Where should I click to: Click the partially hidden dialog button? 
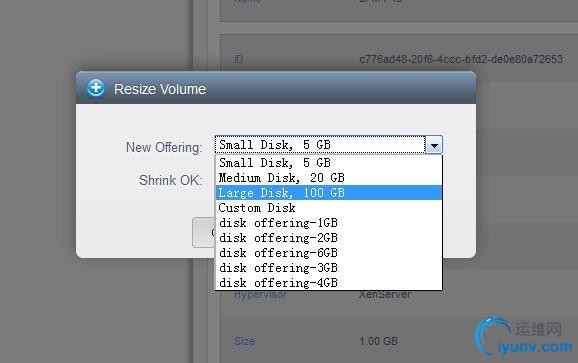[x=203, y=233]
